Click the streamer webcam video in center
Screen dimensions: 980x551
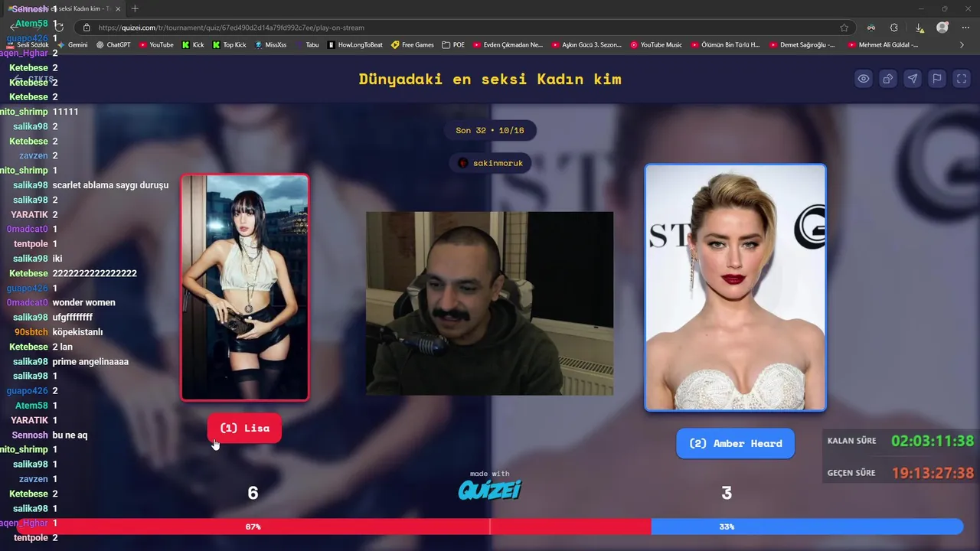tap(489, 303)
